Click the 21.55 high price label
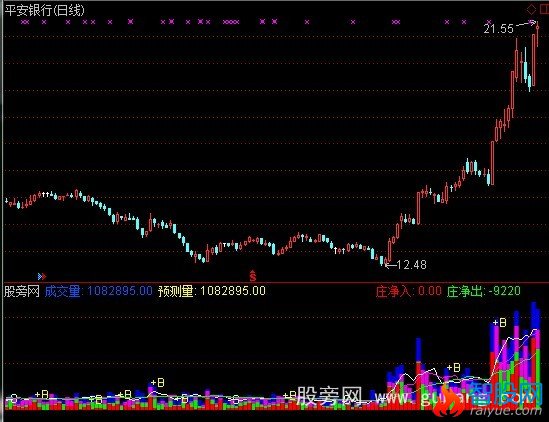 (499, 28)
